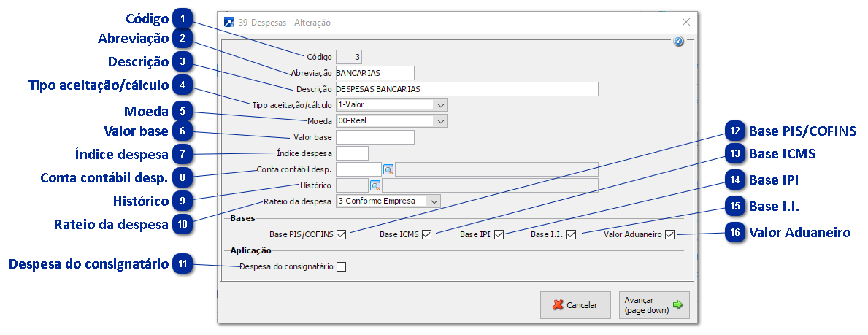This screenshot has width=868, height=335.
Task: Enable Despesa do consignatário checkbox
Action: pyautogui.click(x=342, y=267)
